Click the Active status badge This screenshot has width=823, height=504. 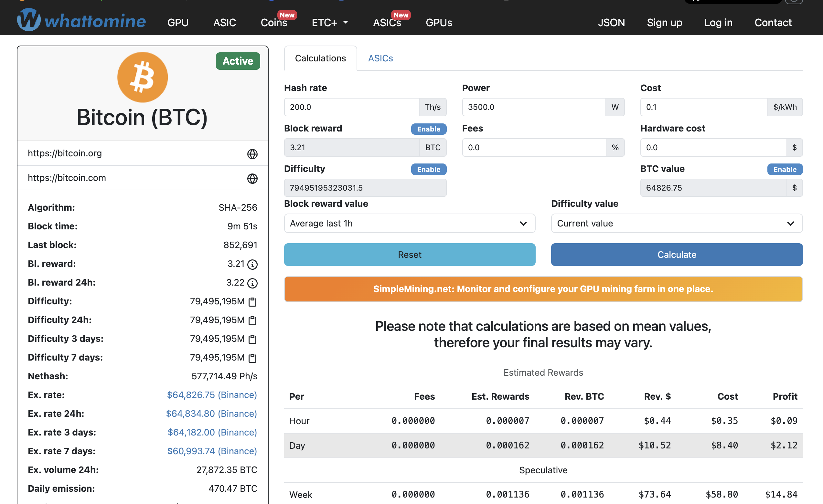[238, 61]
